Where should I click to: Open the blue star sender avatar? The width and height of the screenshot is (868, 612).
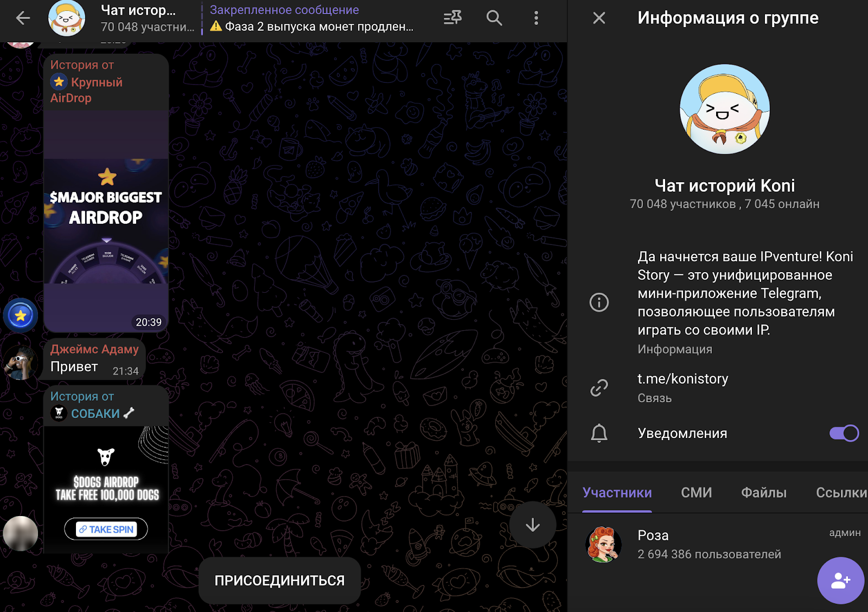pyautogui.click(x=21, y=315)
